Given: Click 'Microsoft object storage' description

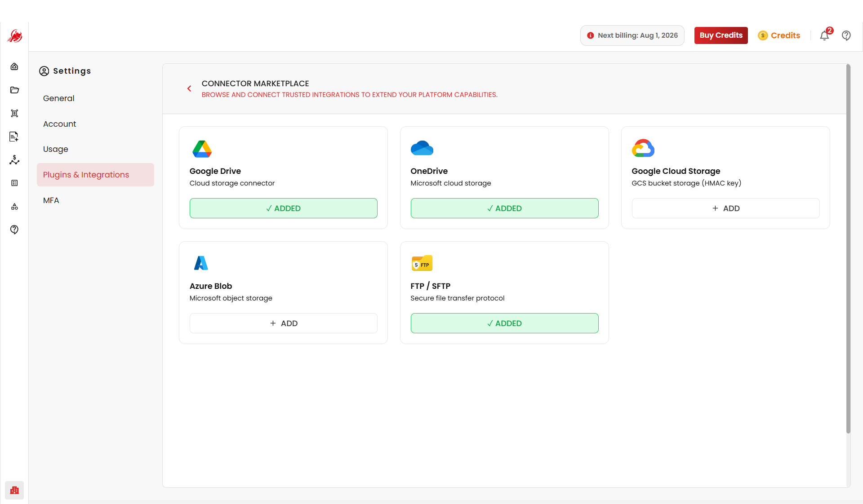Looking at the screenshot, I should coord(231,298).
